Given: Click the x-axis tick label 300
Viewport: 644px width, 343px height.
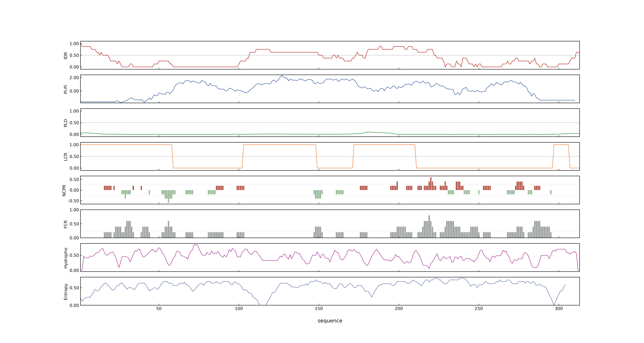Looking at the screenshot, I should point(559,309).
